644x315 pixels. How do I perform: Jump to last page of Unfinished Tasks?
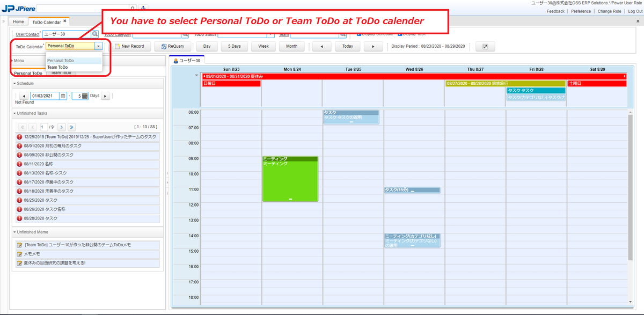click(72, 127)
